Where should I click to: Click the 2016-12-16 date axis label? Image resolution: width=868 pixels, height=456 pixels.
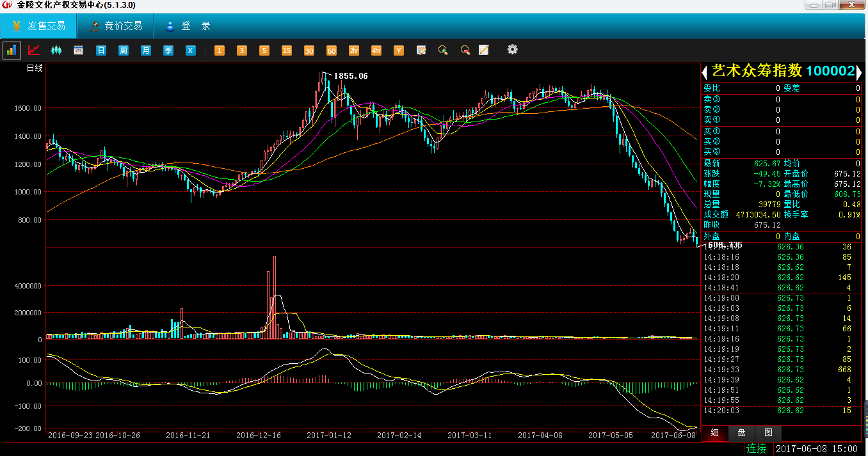(259, 436)
